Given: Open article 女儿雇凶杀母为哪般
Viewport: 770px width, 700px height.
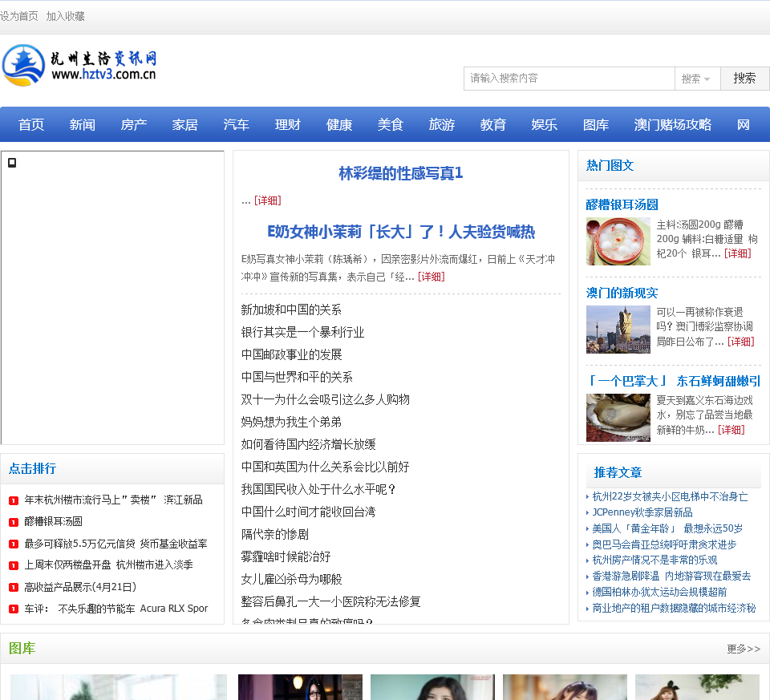Looking at the screenshot, I should [x=292, y=579].
